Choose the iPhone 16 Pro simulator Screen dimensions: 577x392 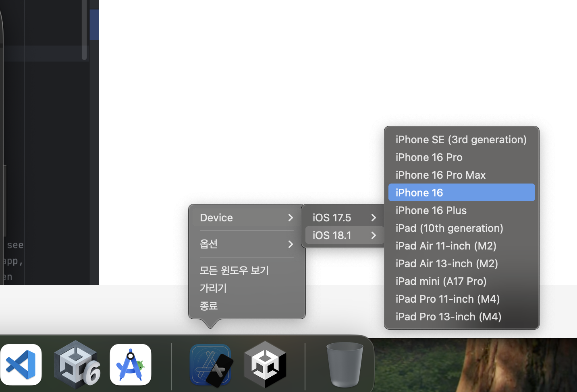462,157
